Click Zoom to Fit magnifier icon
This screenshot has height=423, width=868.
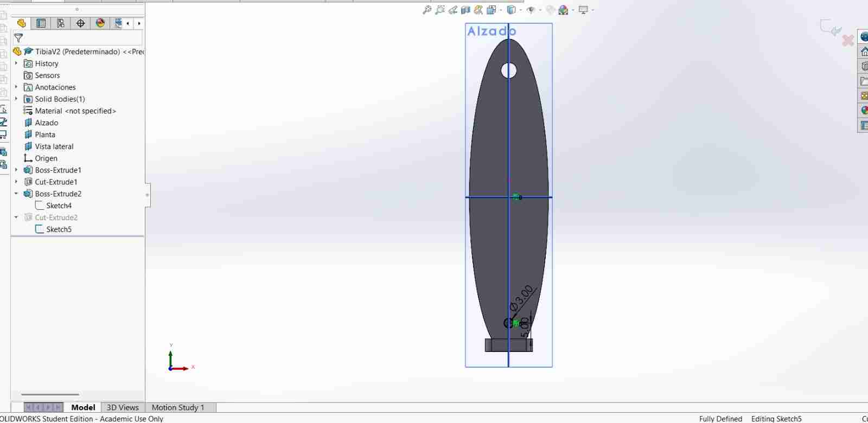point(427,10)
